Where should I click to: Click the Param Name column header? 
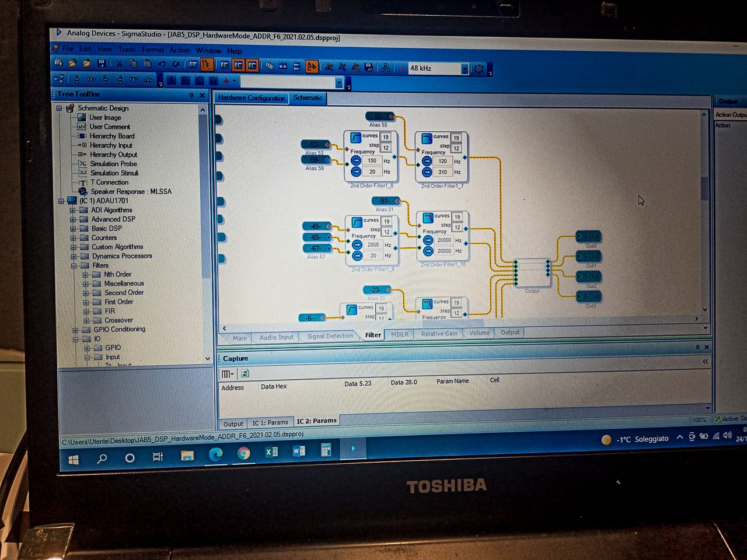tap(452, 381)
